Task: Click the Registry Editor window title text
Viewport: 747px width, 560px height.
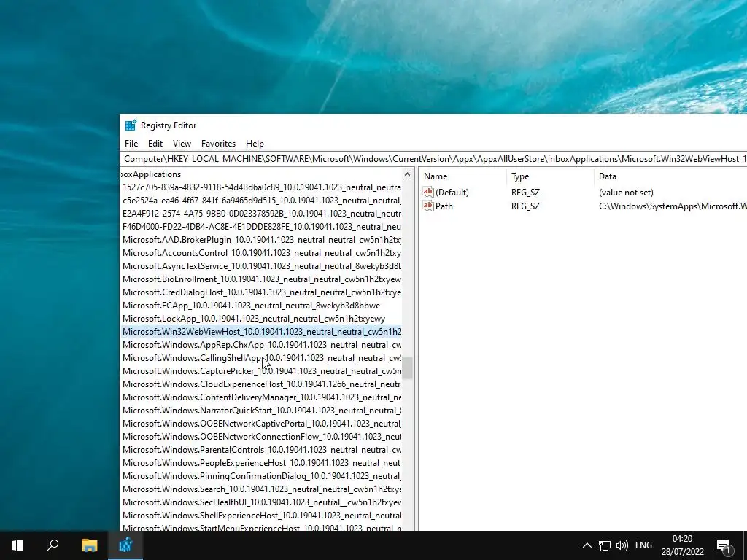Action: 169,125
